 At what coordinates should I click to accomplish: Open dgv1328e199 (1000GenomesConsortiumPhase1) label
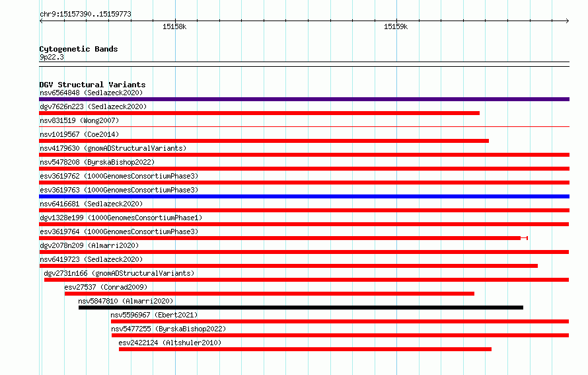click(121, 218)
